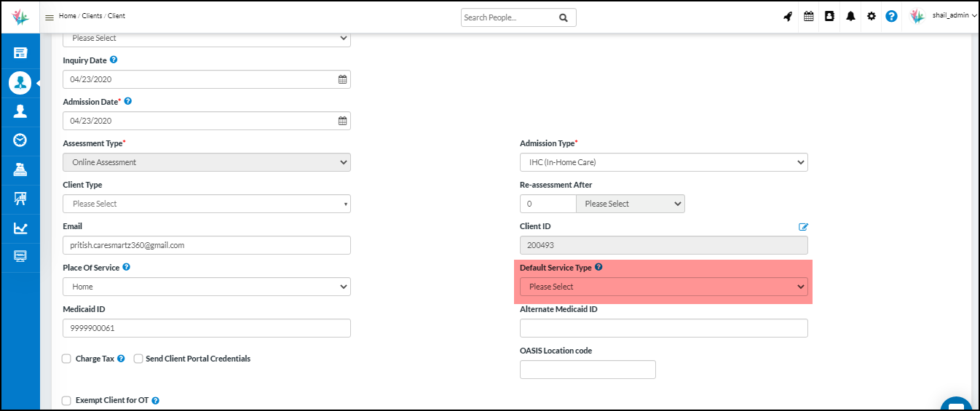Viewport: 980px width, 411px height.
Task: Click the rocket icon in top bar
Action: pyautogui.click(x=788, y=17)
